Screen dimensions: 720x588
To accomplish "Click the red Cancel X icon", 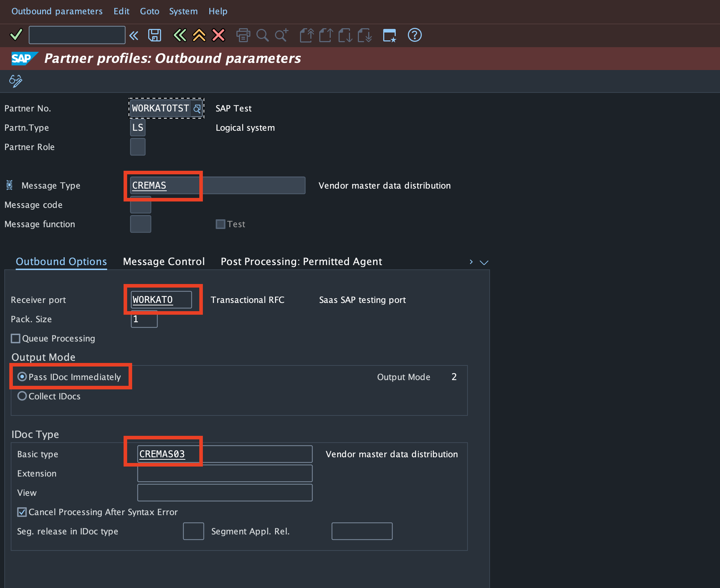I will [218, 35].
